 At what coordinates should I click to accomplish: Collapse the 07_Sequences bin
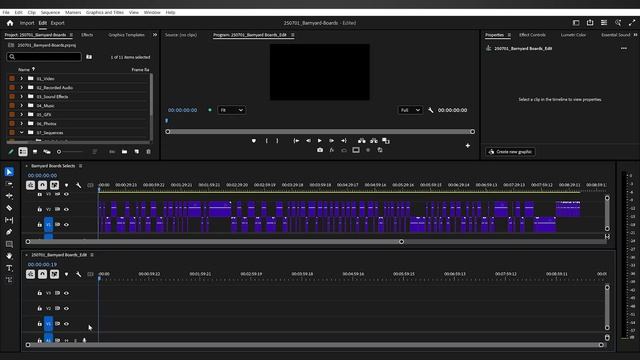click(22, 133)
